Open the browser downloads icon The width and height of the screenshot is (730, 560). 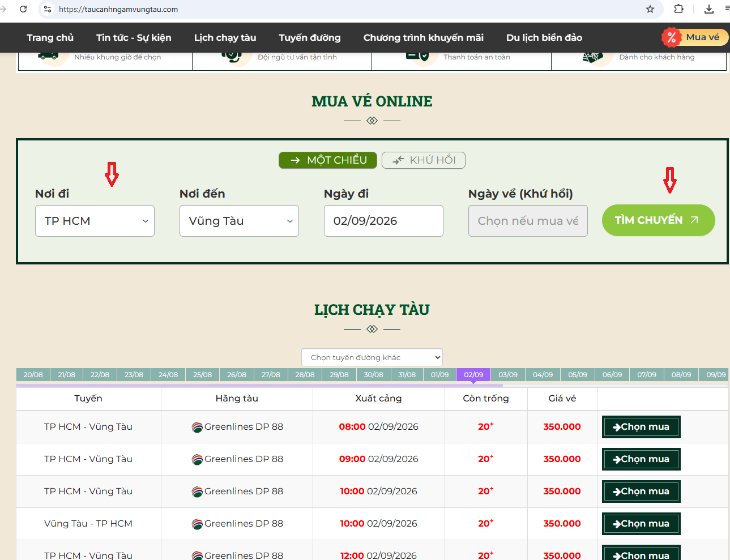[x=709, y=9]
